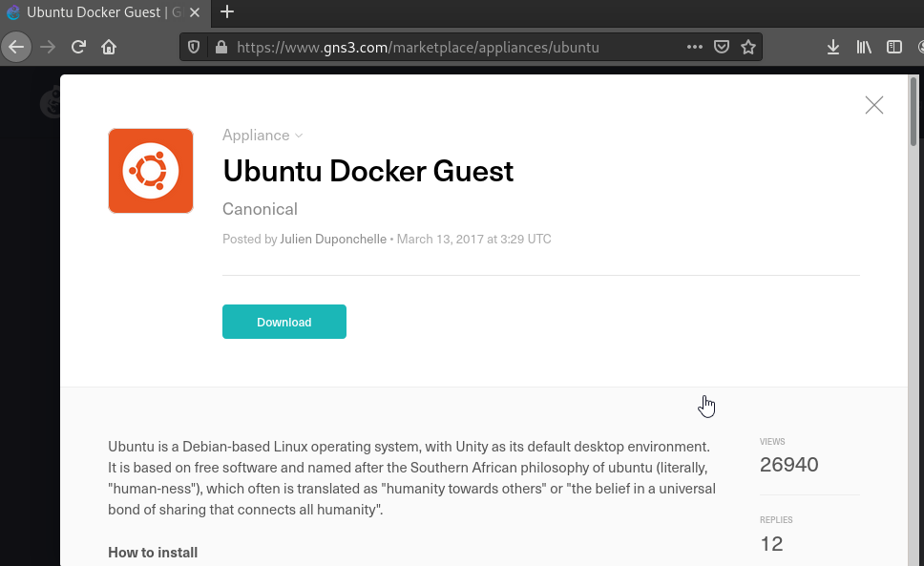Image resolution: width=924 pixels, height=566 pixels.
Task: Click the replies count 12
Action: (x=771, y=544)
